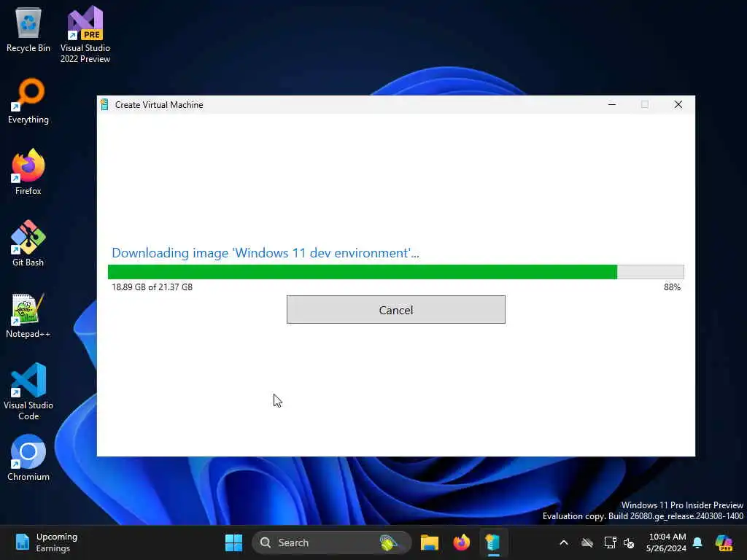Open Firefox from the taskbar
747x560 pixels.
pos(461,542)
